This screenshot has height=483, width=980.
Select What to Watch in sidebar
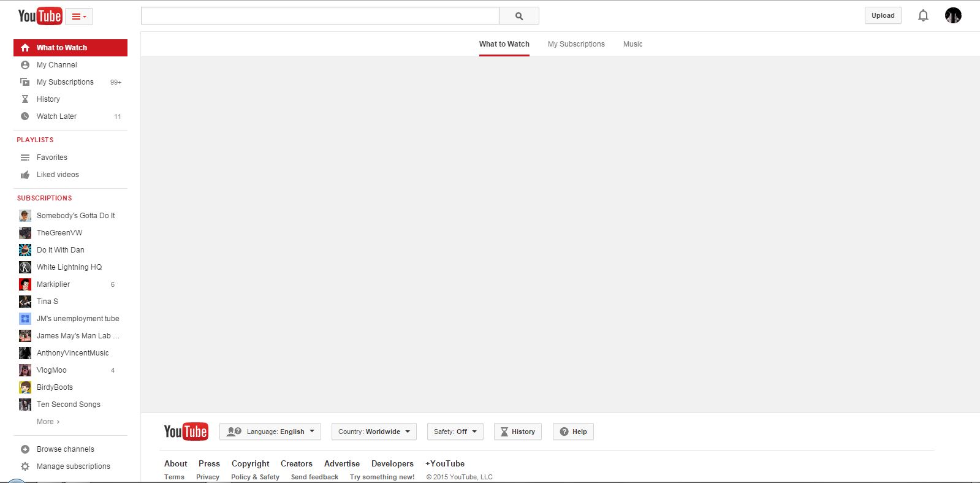click(x=70, y=48)
